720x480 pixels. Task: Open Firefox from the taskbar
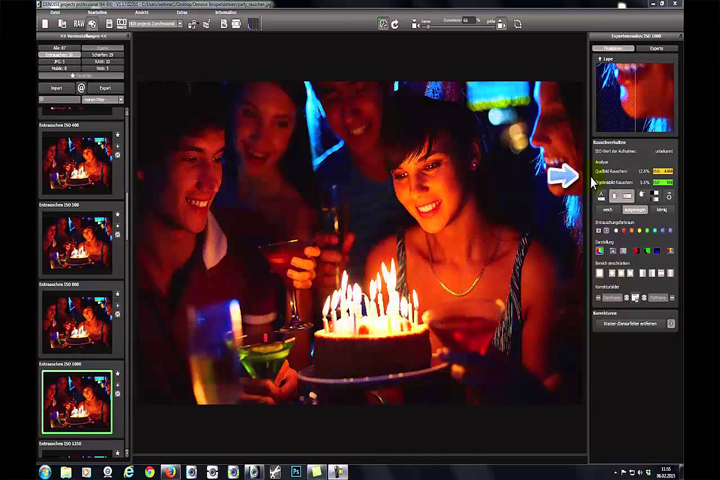coord(170,472)
